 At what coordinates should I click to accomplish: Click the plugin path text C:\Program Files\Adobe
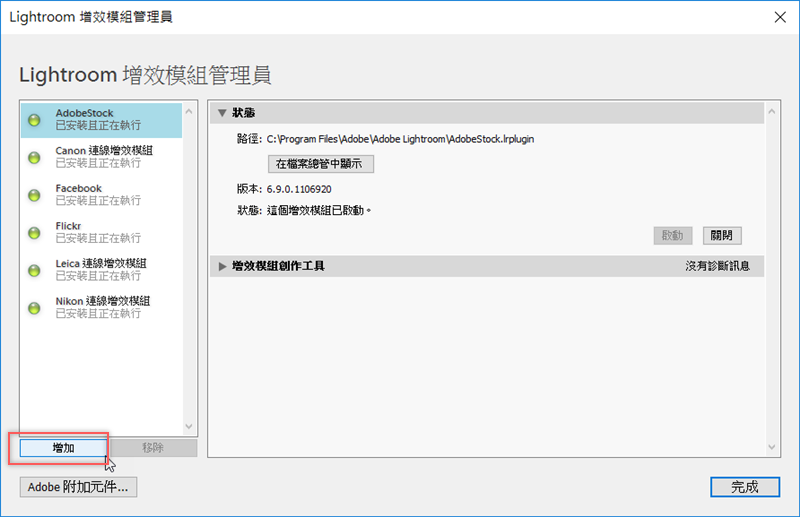[x=400, y=139]
